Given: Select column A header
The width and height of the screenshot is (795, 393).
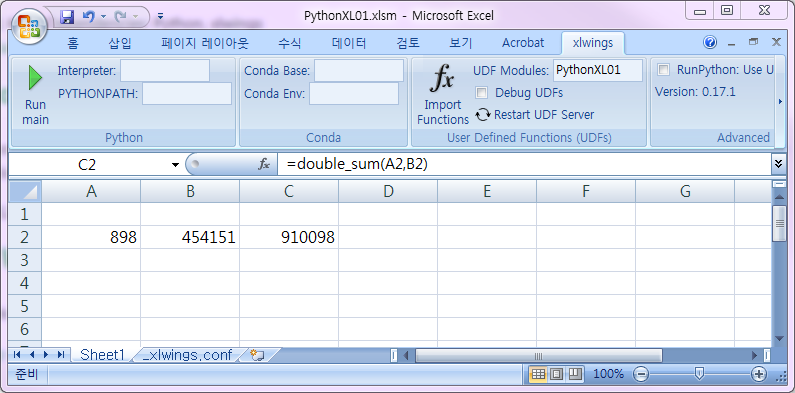Looking at the screenshot, I should point(91,192).
